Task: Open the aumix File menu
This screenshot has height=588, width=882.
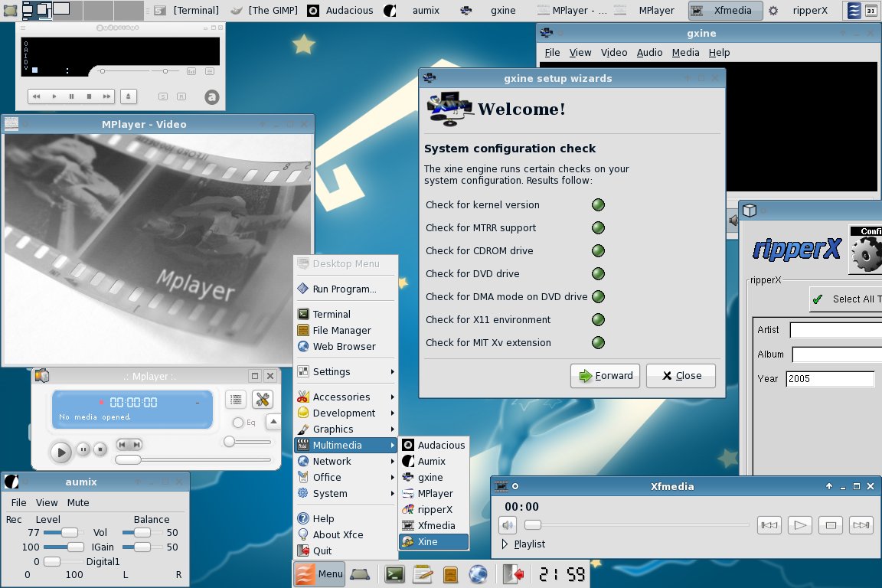Action: (x=18, y=502)
